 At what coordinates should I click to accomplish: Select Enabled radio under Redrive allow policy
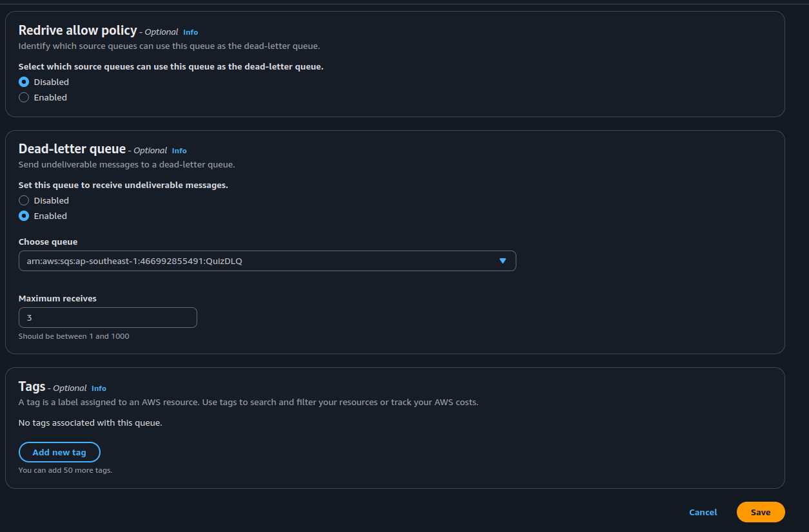(24, 97)
